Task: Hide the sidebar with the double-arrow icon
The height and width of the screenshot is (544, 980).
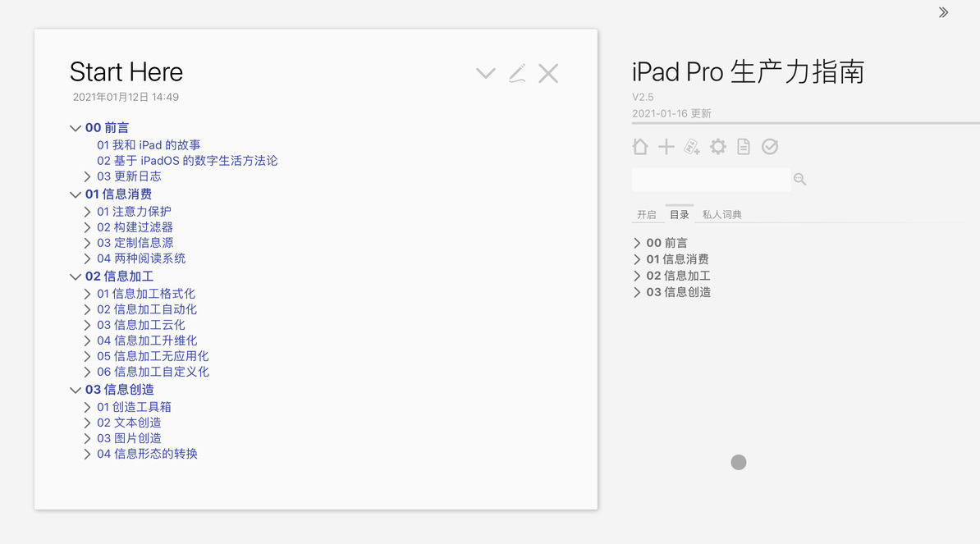Action: pyautogui.click(x=943, y=12)
